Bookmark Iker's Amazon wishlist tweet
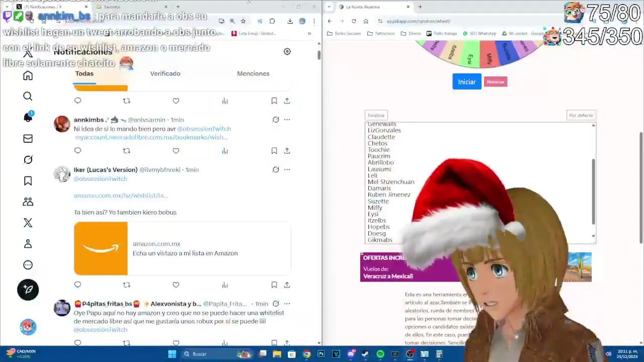 274,285
